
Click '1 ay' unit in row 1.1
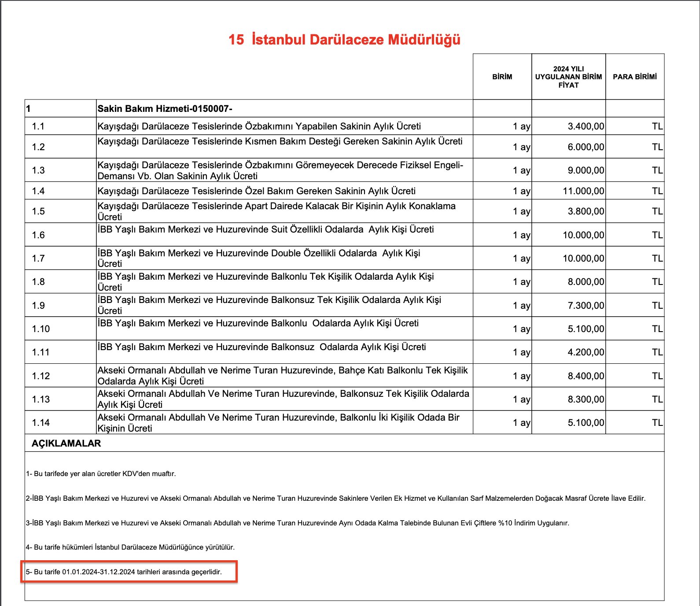[522, 126]
